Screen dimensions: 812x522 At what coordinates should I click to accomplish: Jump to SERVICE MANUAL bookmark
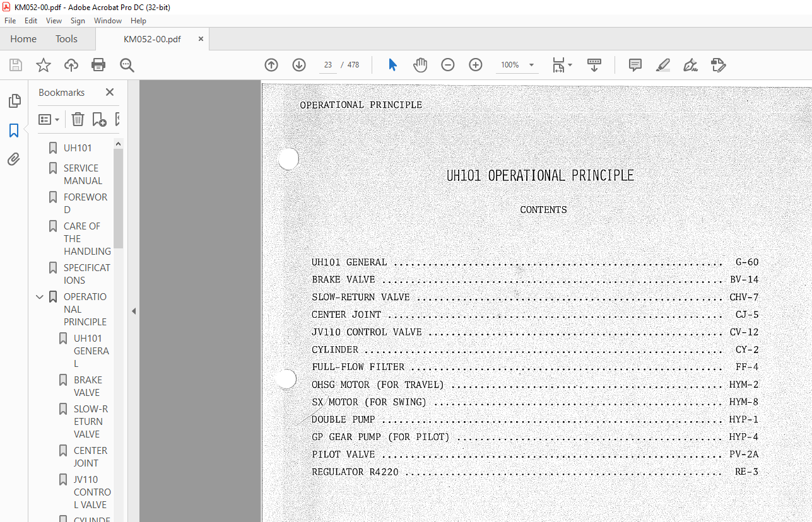tap(83, 175)
